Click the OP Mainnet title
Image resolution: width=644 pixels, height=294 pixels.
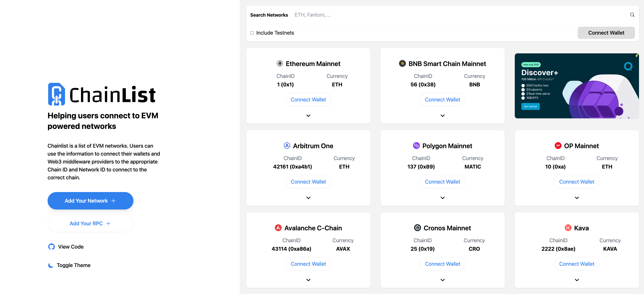581,146
